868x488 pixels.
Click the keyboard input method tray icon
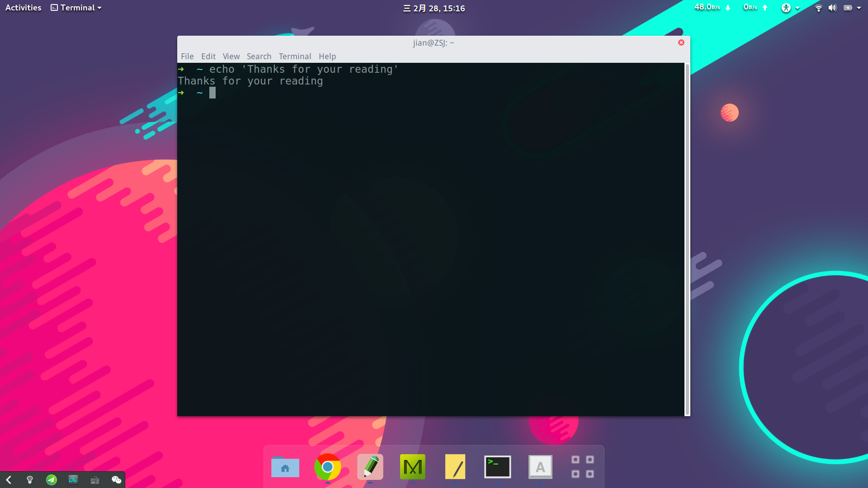[x=95, y=480]
